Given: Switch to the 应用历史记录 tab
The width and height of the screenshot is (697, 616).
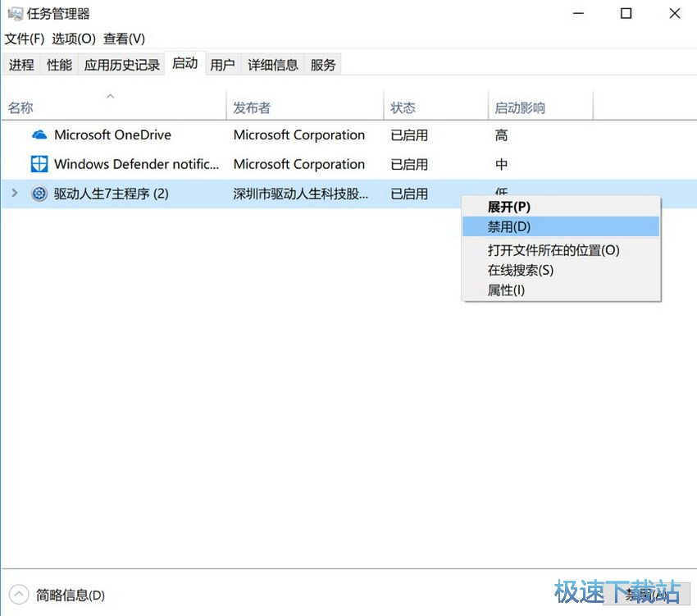Looking at the screenshot, I should coord(122,65).
